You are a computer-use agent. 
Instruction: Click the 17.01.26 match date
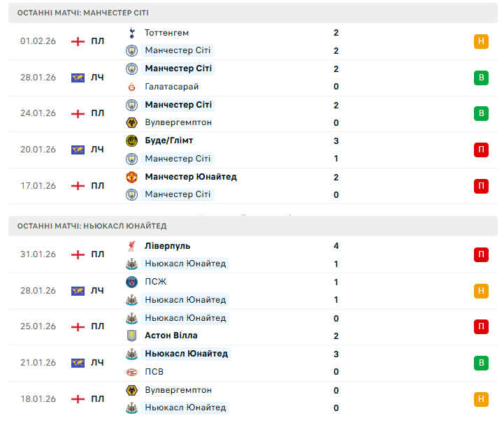point(38,186)
